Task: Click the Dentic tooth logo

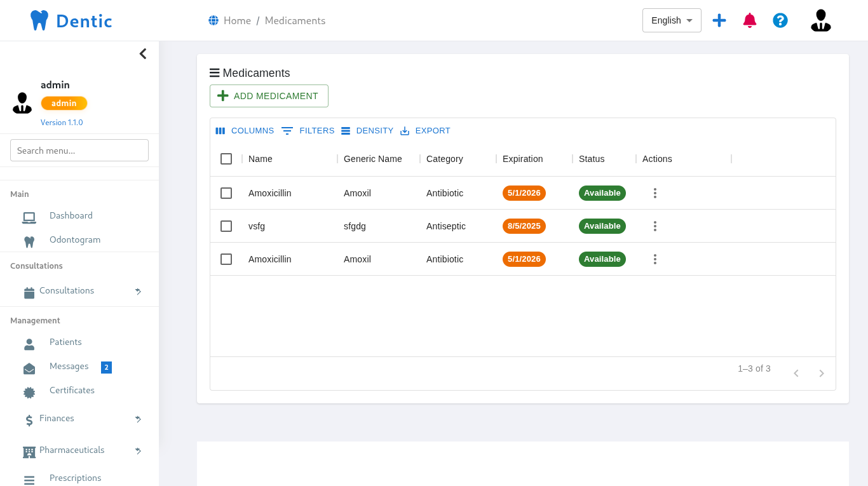Action: [39, 20]
